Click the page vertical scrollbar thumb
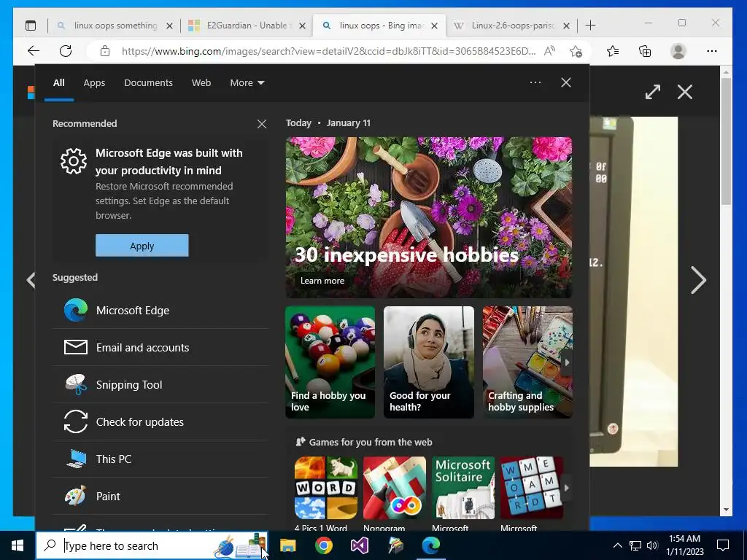The image size is (747, 560). click(x=726, y=141)
